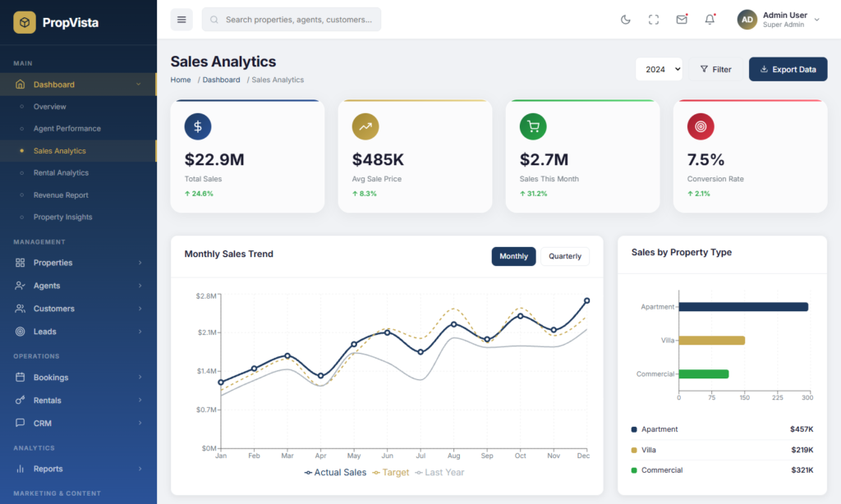841x504 pixels.
Task: Expand the Rentals submenu arrow
Action: [140, 401]
